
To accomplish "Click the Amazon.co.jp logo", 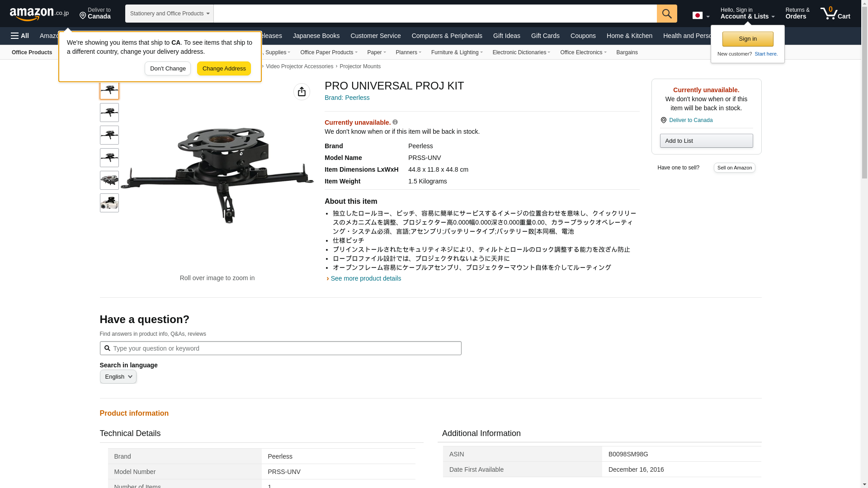I will coord(39,14).
